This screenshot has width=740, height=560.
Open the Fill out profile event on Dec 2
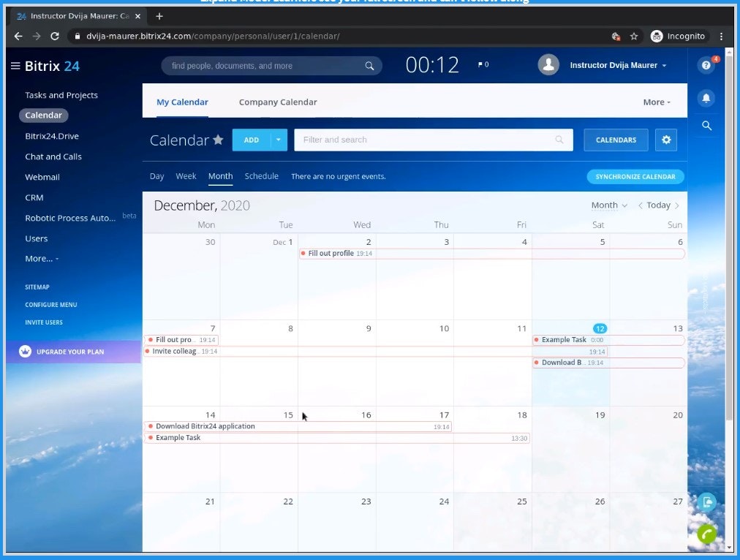point(492,254)
